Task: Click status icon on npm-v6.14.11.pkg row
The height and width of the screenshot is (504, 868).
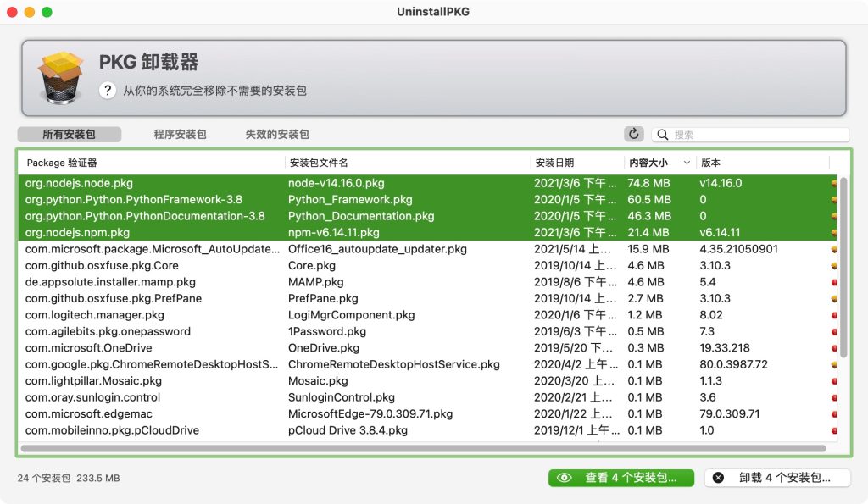Action: [834, 233]
